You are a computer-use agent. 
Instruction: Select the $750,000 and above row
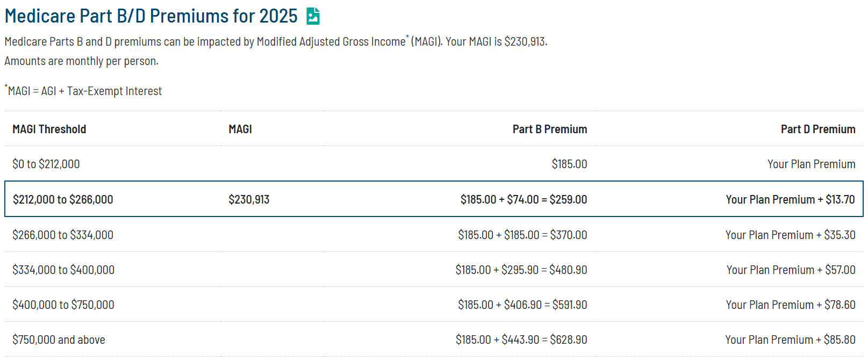pos(434,340)
